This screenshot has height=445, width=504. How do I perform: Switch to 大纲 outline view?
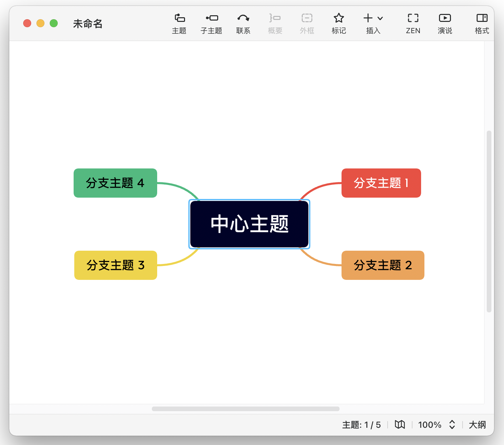(x=477, y=425)
